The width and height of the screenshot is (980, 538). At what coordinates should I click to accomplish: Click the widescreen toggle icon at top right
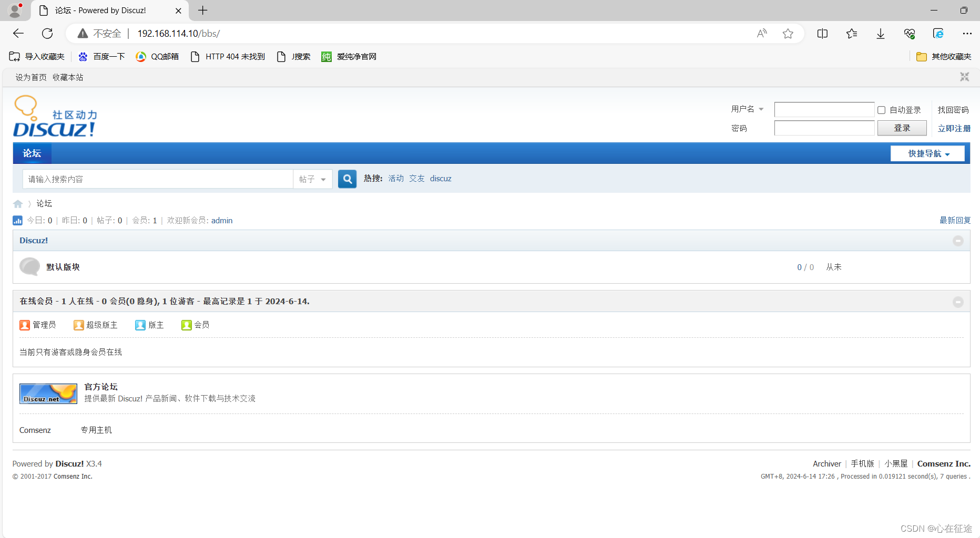tap(964, 77)
